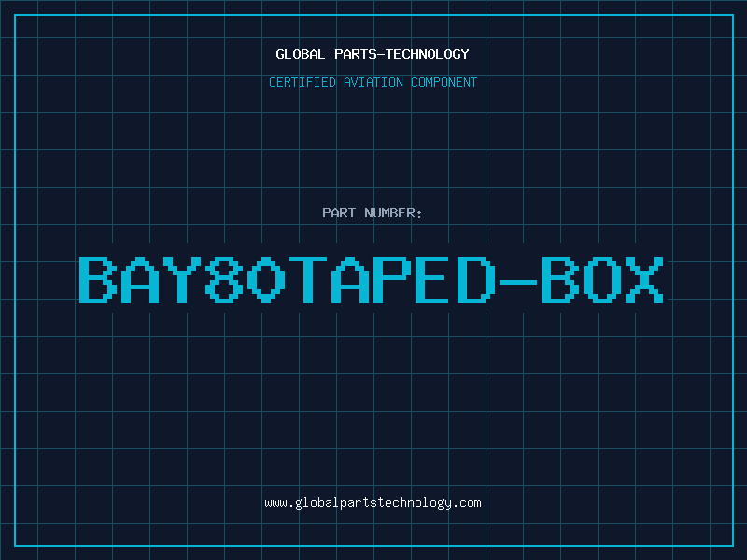The image size is (747, 560).
Task: Select the letter T in the part number
Action: click(308, 279)
